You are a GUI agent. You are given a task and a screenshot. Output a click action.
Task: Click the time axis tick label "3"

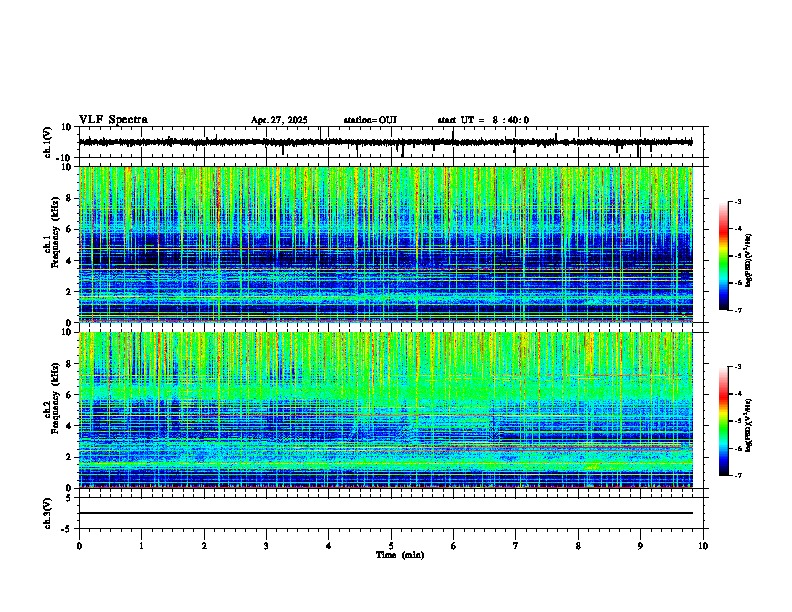tap(266, 546)
